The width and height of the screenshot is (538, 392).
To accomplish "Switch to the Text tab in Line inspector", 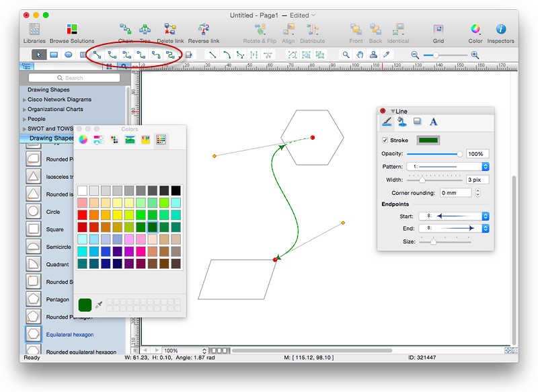I will (434, 122).
